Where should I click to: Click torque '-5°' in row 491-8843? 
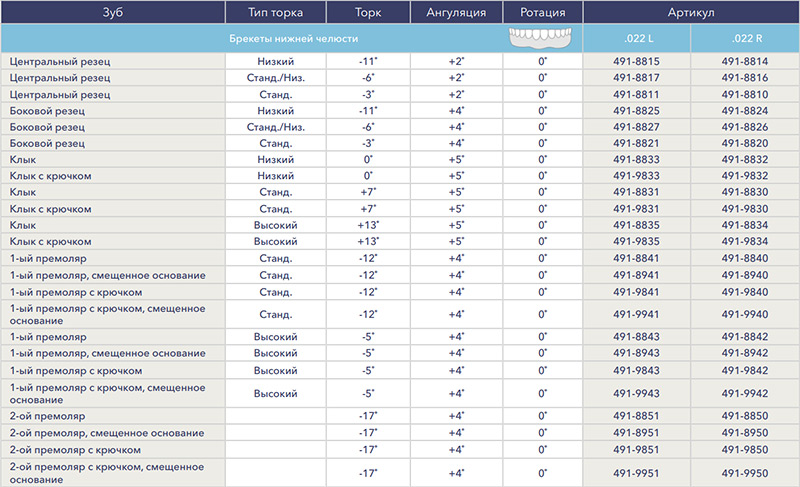(368, 337)
